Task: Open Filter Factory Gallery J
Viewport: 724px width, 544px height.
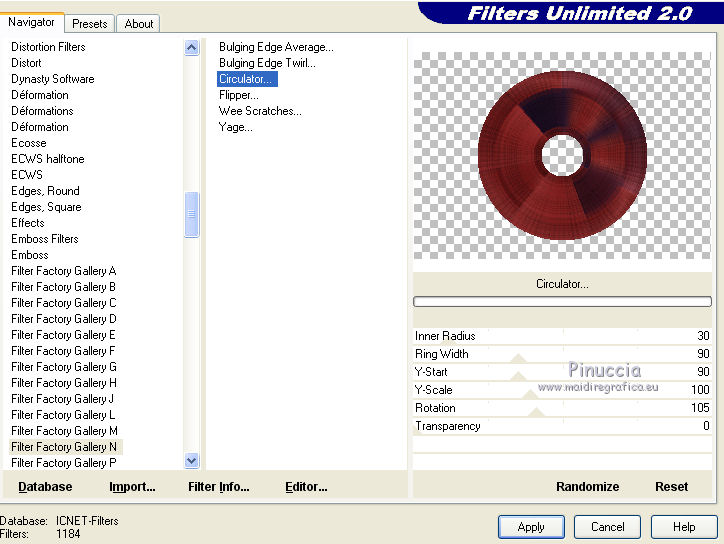Action: tap(62, 399)
